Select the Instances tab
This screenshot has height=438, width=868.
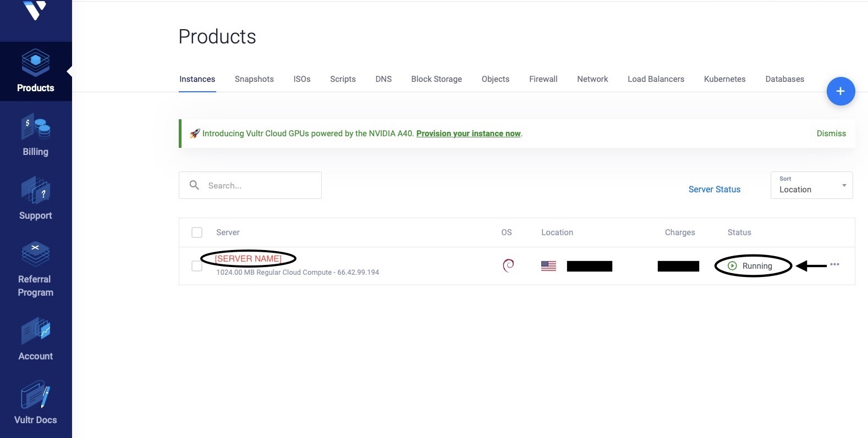[197, 79]
